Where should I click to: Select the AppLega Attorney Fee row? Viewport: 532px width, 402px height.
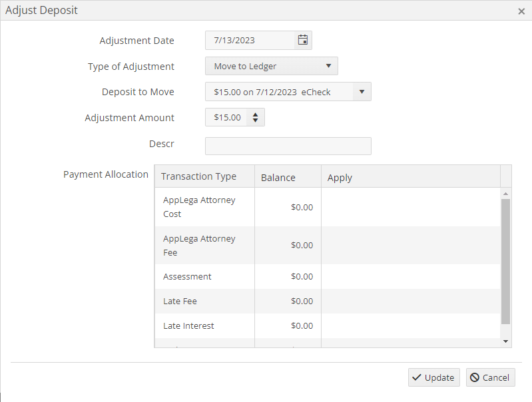328,246
